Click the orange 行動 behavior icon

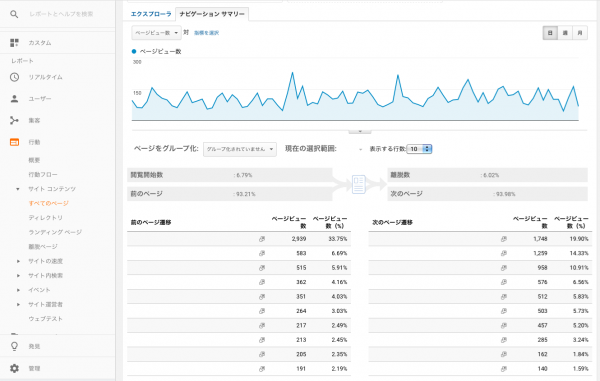[x=14, y=142]
